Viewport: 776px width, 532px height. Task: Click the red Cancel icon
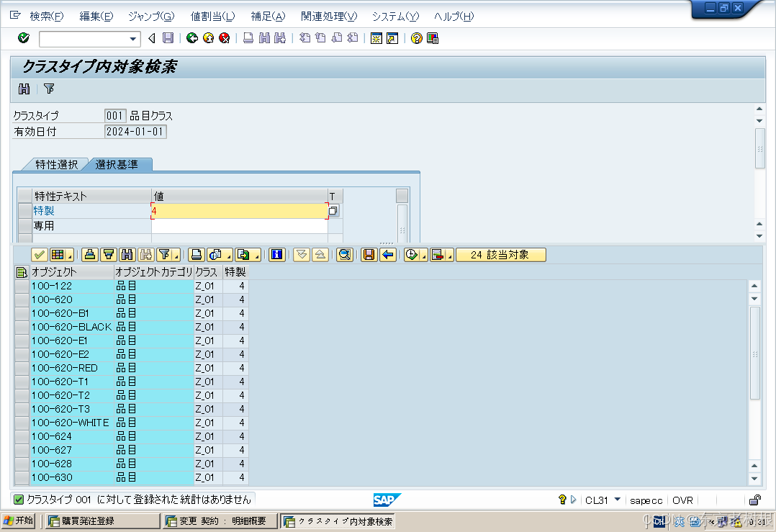click(x=223, y=38)
